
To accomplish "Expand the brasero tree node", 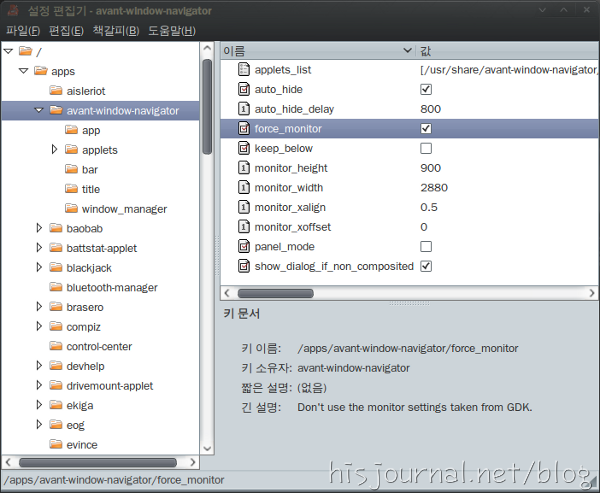I will (x=39, y=307).
